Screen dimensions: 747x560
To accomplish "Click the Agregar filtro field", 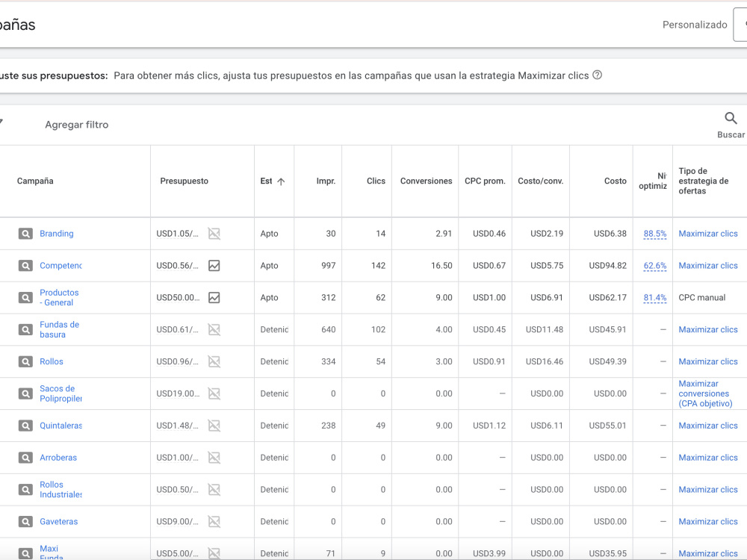I will point(77,125).
